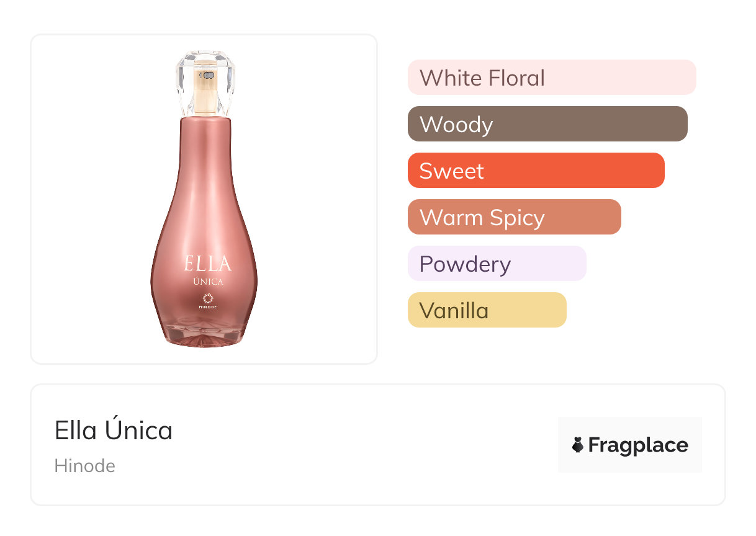Open the Ella Única perfume title

(114, 431)
